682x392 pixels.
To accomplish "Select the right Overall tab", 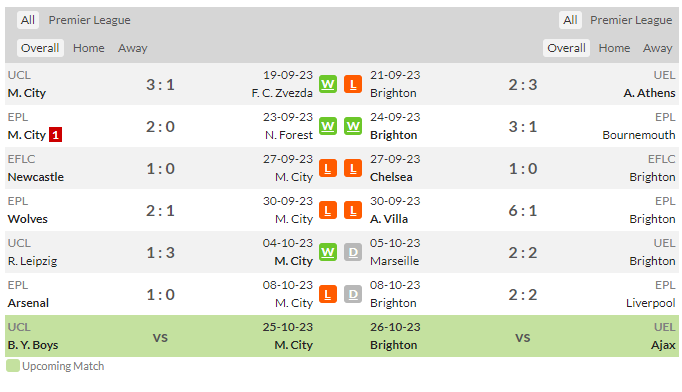I will click(566, 48).
